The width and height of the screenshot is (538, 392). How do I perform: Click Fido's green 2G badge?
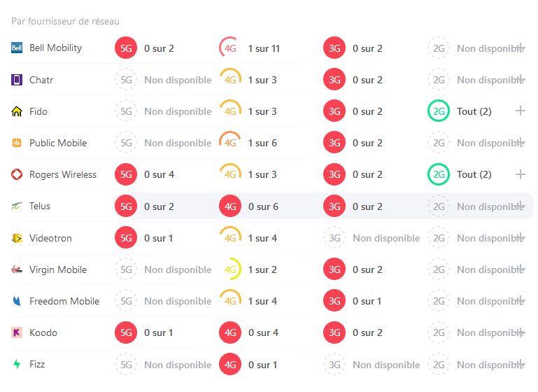coord(439,111)
